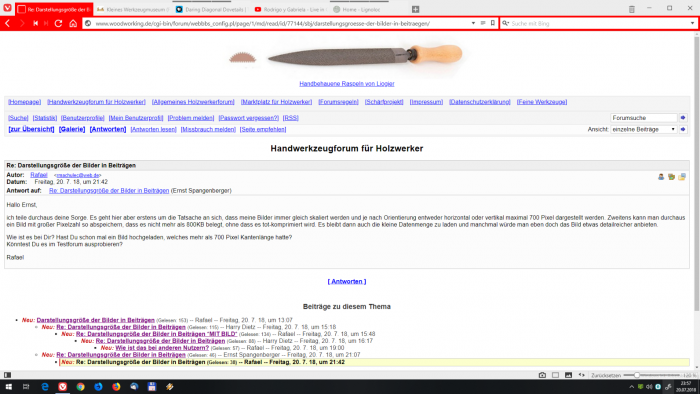Open the taskbar clock showing 23:57
This screenshot has width=700, height=394.
(x=685, y=387)
